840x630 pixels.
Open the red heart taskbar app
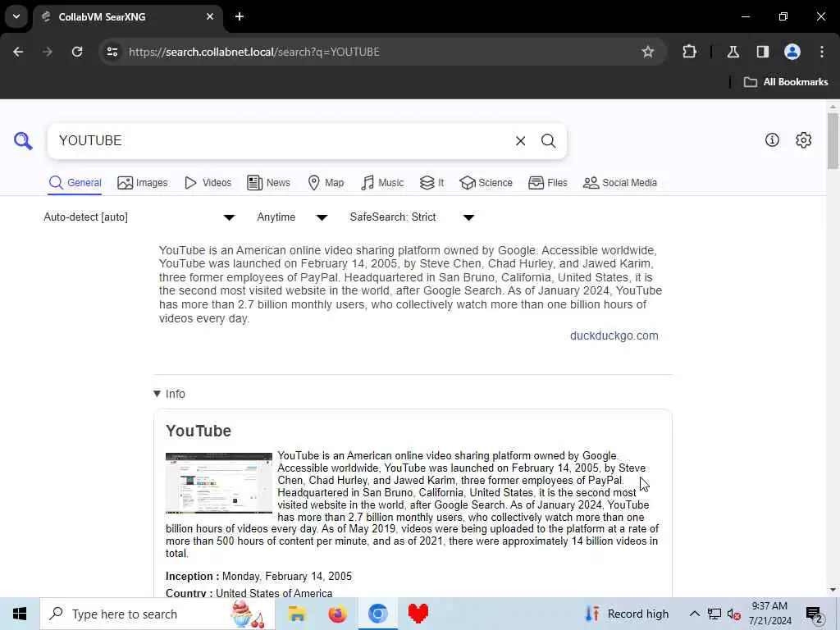[x=418, y=614]
